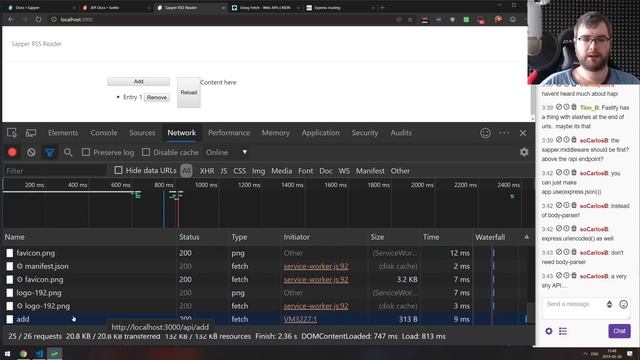Filter requests by Manifest type
640x360 pixels.
(370, 171)
